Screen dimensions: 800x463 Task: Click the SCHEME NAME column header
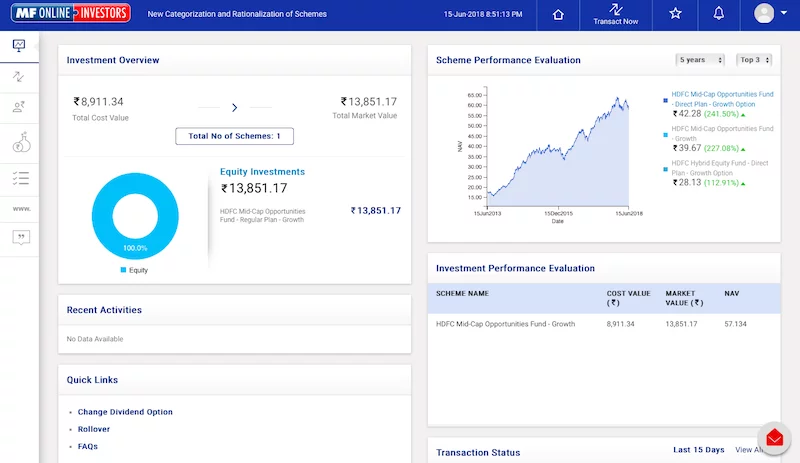[462, 294]
